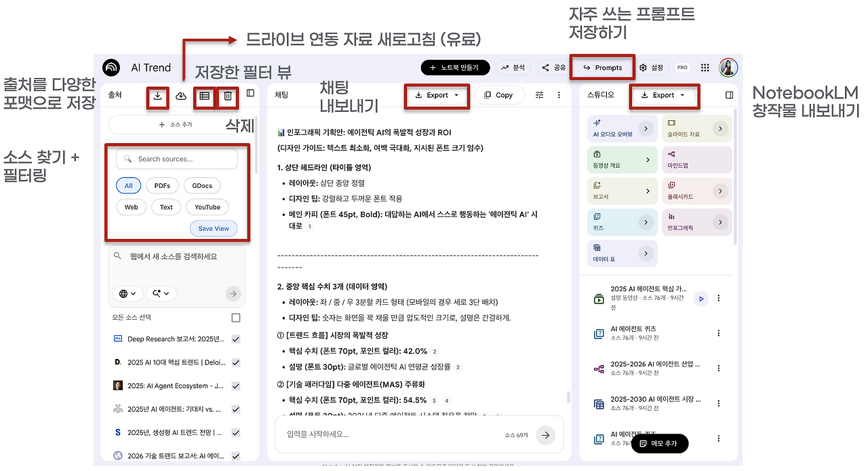Screen dimensions: 868x471
Task: Open the web globe source dropdown
Action: coord(127,293)
